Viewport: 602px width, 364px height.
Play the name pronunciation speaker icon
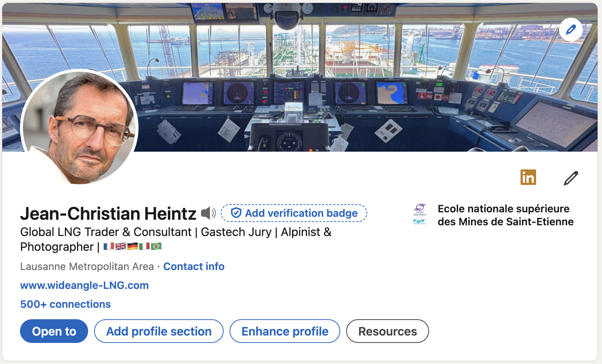[x=208, y=213]
